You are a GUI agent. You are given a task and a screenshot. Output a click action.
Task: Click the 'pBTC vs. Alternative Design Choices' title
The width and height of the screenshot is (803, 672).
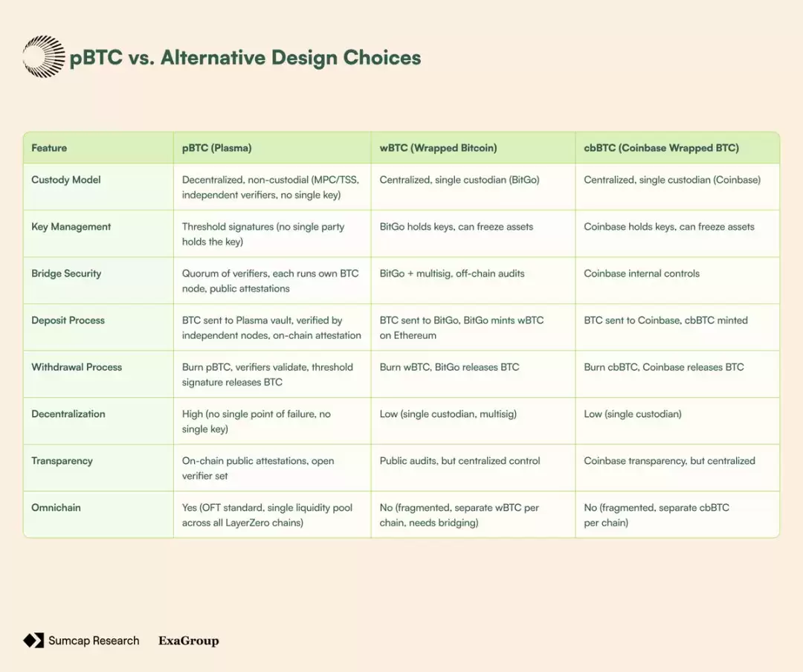click(245, 58)
